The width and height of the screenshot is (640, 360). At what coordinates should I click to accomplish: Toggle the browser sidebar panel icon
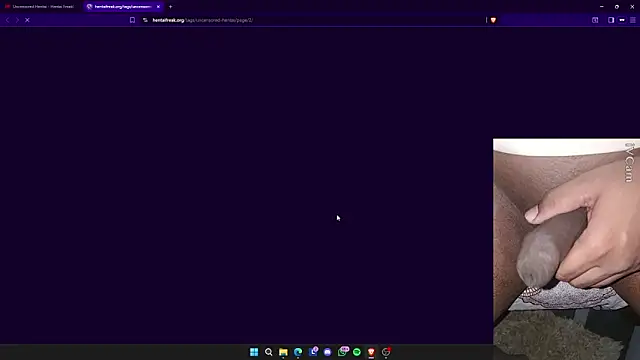[x=611, y=20]
